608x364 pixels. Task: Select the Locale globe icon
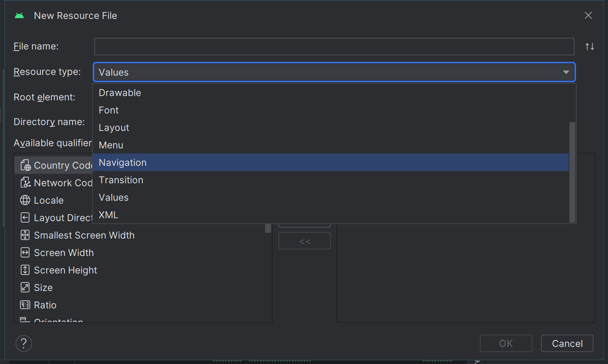click(x=25, y=200)
